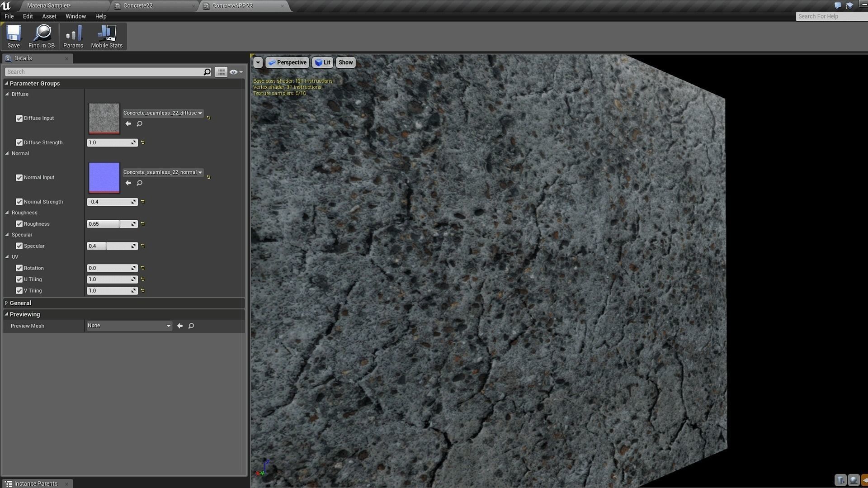Open the property matrix grid icon
The width and height of the screenshot is (868, 488).
[x=221, y=71]
